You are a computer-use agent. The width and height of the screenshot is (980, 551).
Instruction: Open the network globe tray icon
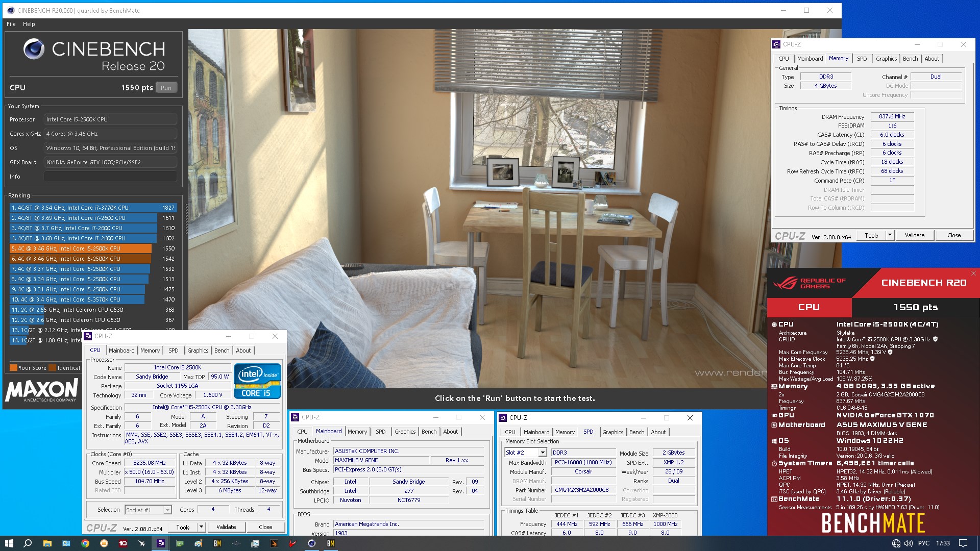coord(896,543)
